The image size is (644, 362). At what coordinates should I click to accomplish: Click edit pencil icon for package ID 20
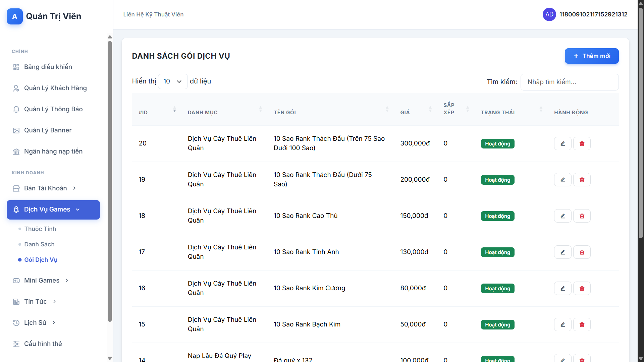click(562, 143)
